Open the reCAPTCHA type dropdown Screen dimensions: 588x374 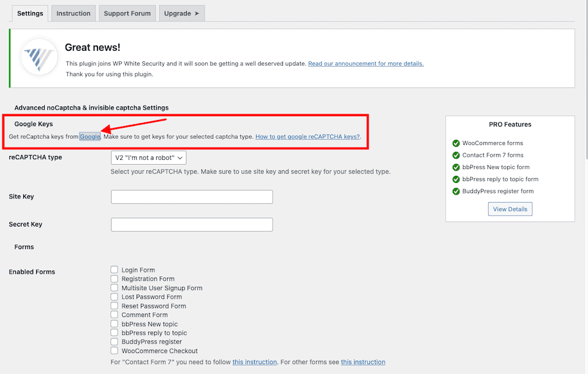148,158
